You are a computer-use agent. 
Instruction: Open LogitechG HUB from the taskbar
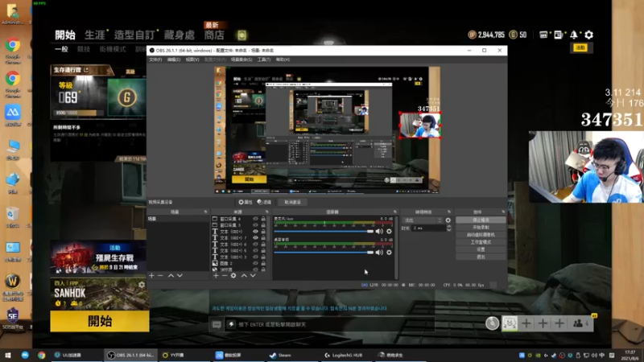point(344,355)
